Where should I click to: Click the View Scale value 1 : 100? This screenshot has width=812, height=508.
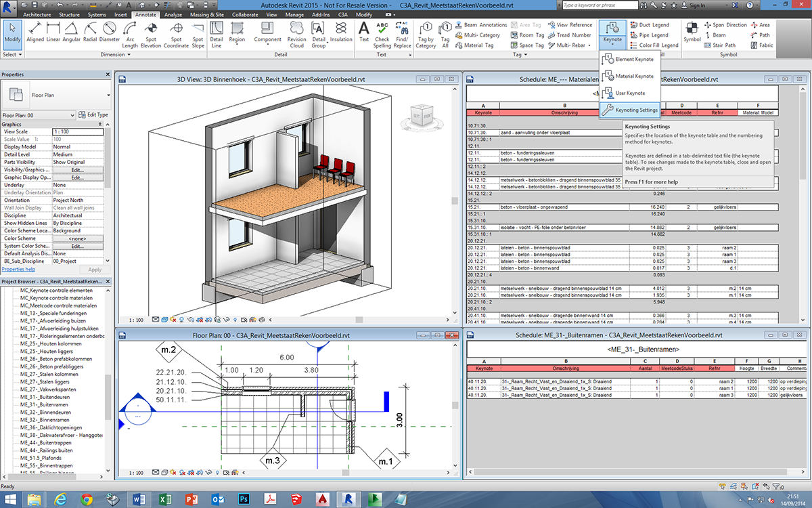pos(77,131)
